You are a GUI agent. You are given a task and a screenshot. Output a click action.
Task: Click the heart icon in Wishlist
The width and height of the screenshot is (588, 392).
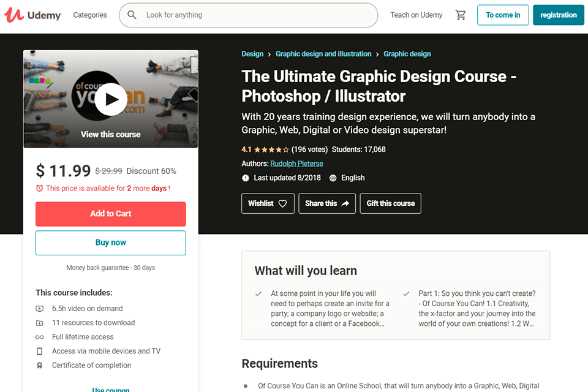[x=282, y=203]
